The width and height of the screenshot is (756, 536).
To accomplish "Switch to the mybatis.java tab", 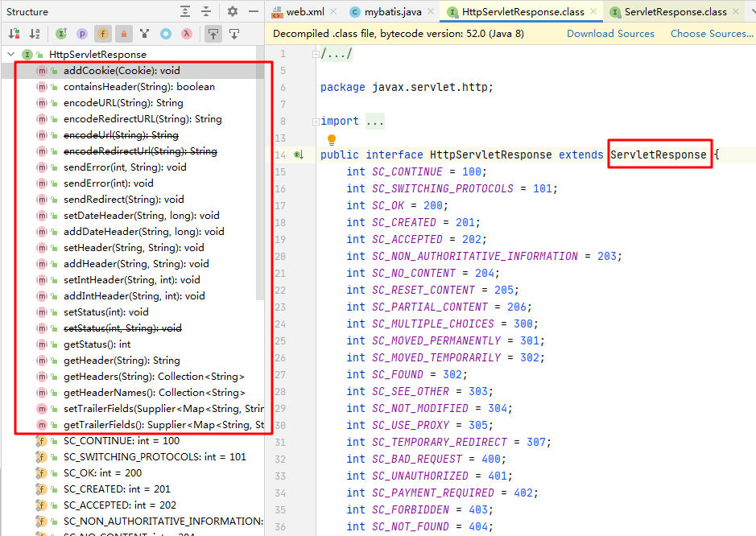I will click(392, 11).
